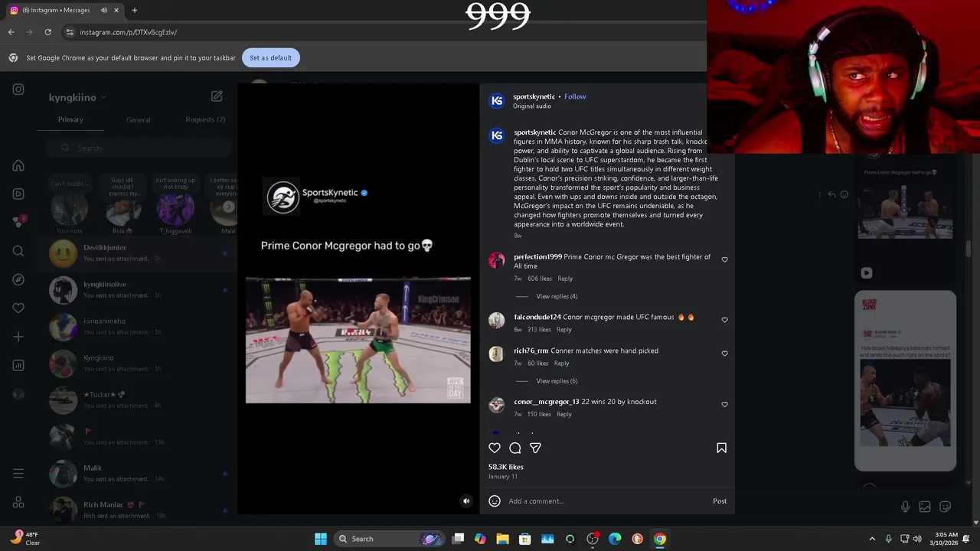
Task: Open File Explorer from taskbar
Action: click(502, 539)
